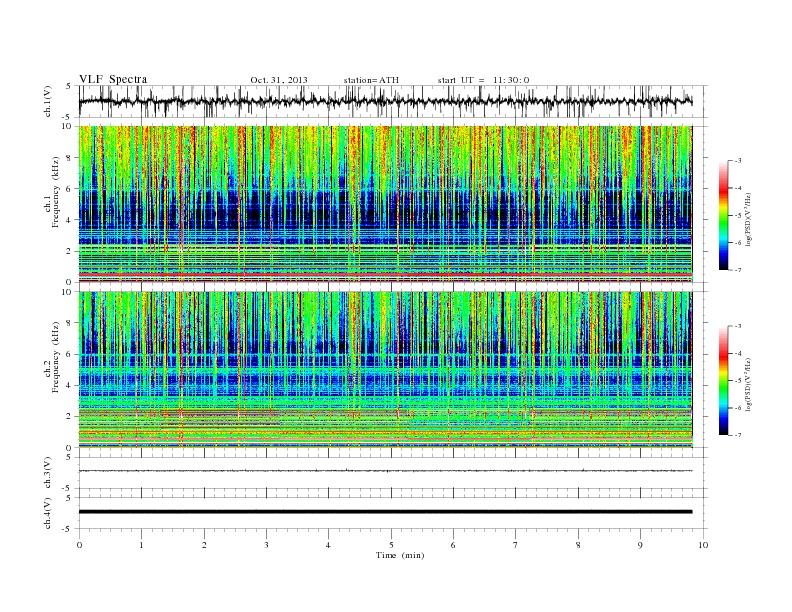The image size is (792, 612).
Task: Click the "-5" label on ch.2 color scale
Action: 737,381
